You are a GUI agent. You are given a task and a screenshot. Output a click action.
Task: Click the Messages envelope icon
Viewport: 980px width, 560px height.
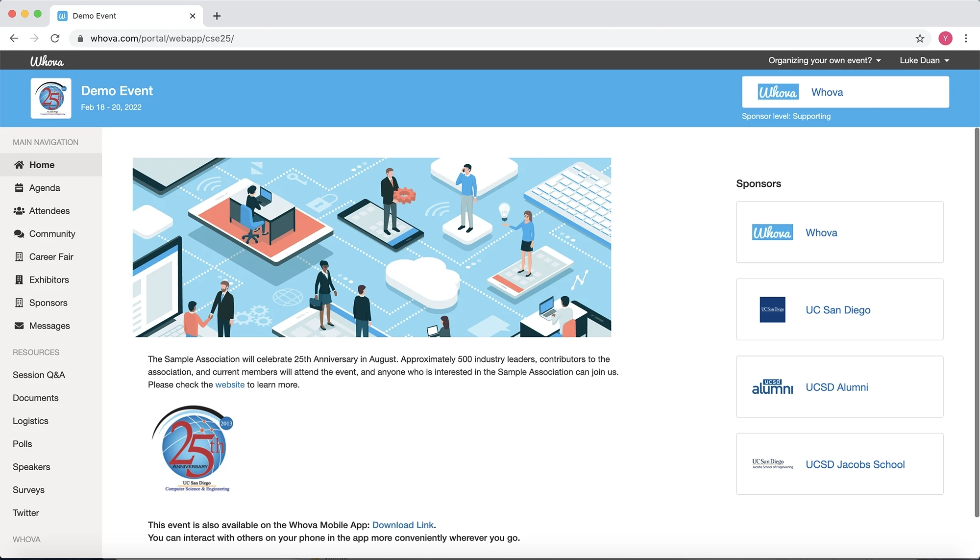pos(19,326)
